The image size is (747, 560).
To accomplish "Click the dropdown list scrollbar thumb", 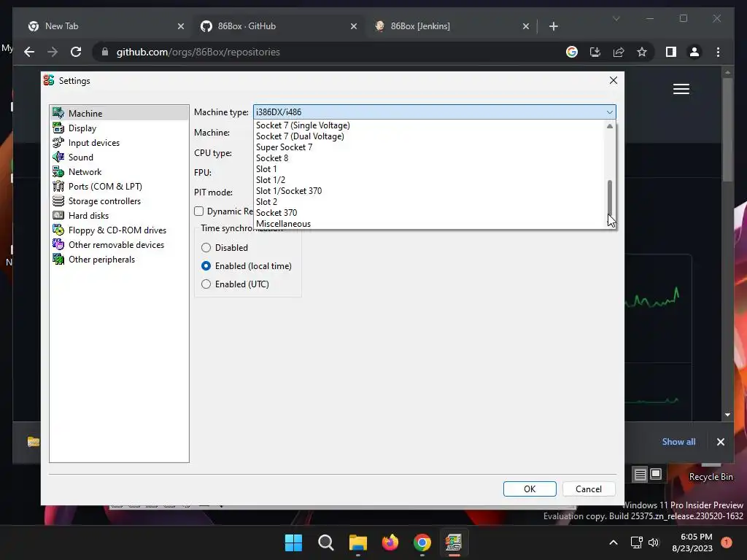I will point(609,198).
